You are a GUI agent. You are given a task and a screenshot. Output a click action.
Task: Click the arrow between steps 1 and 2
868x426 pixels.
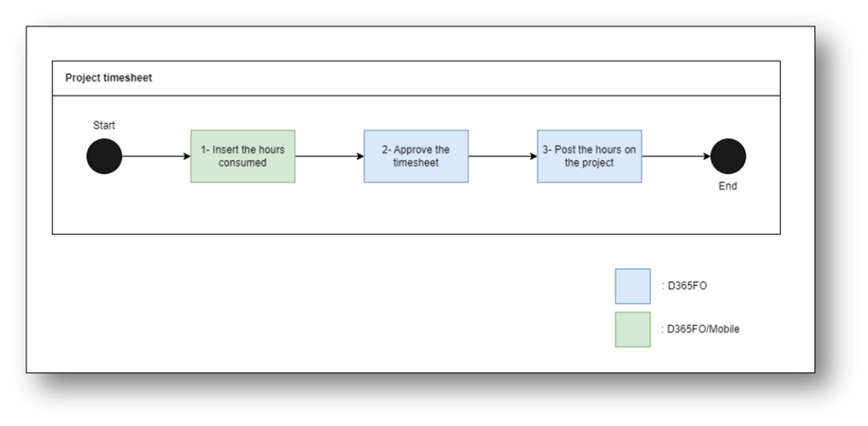point(329,157)
